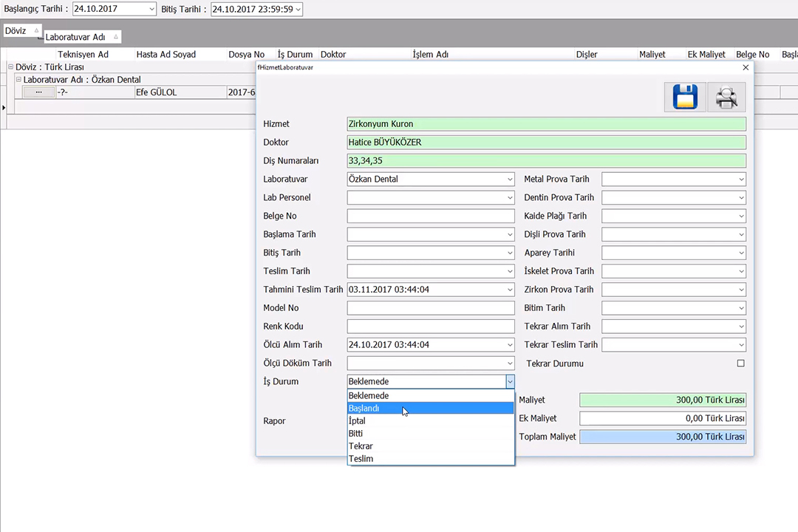Viewport: 798px width, 532px height.
Task: Open the Bitiş Tarihi date dropdown
Action: 299,9
